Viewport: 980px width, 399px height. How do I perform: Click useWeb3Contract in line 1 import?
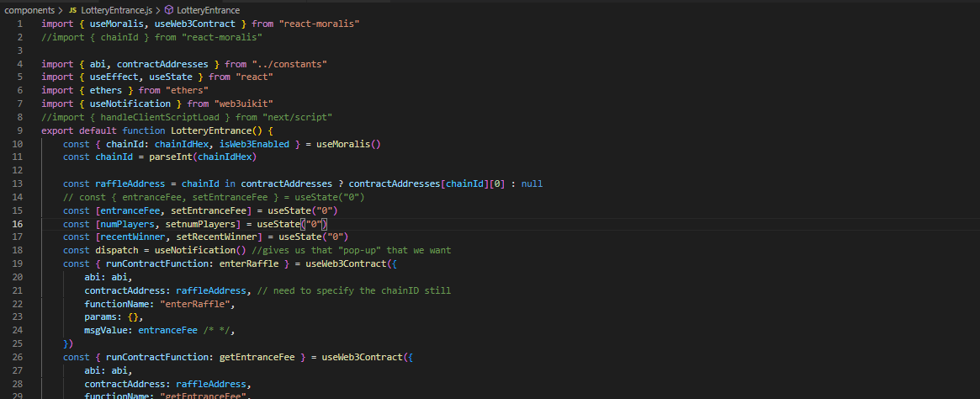(195, 24)
